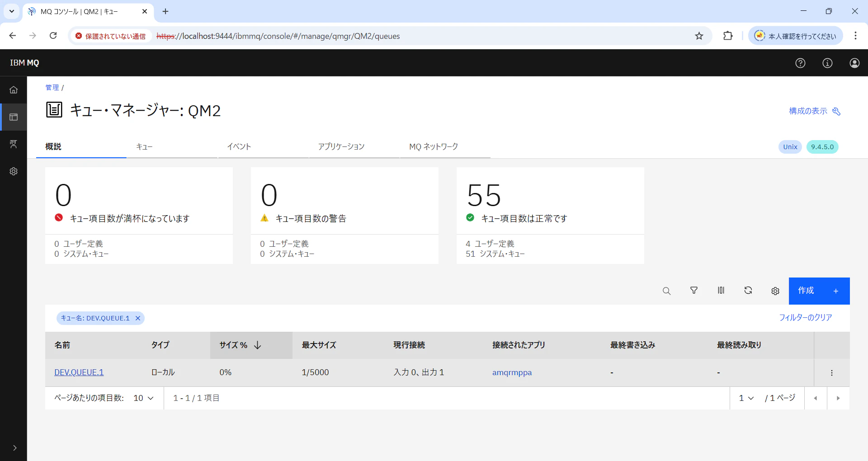
Task: Sort by the サイズ % column header
Action: point(251,345)
